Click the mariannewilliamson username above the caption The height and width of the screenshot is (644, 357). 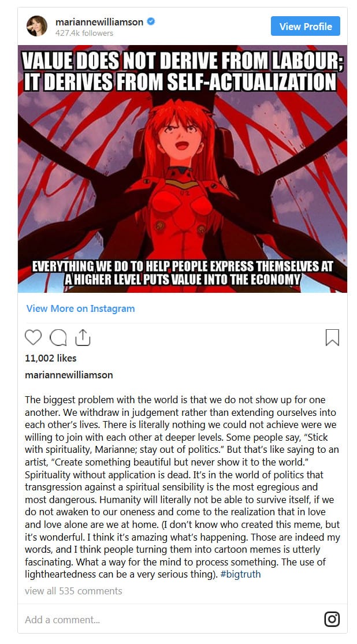[69, 375]
